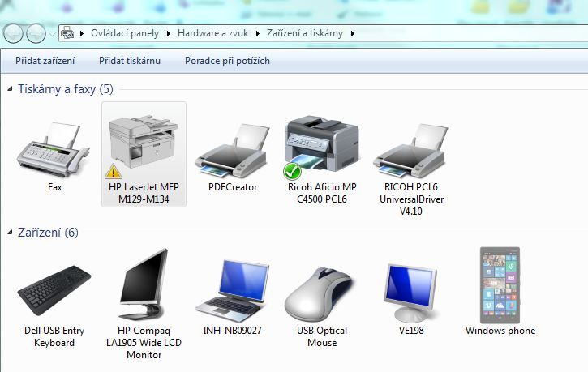Go to the Hardware a zvuk breadcrumb
Viewport: 588px width, 372px height.
pyautogui.click(x=212, y=33)
